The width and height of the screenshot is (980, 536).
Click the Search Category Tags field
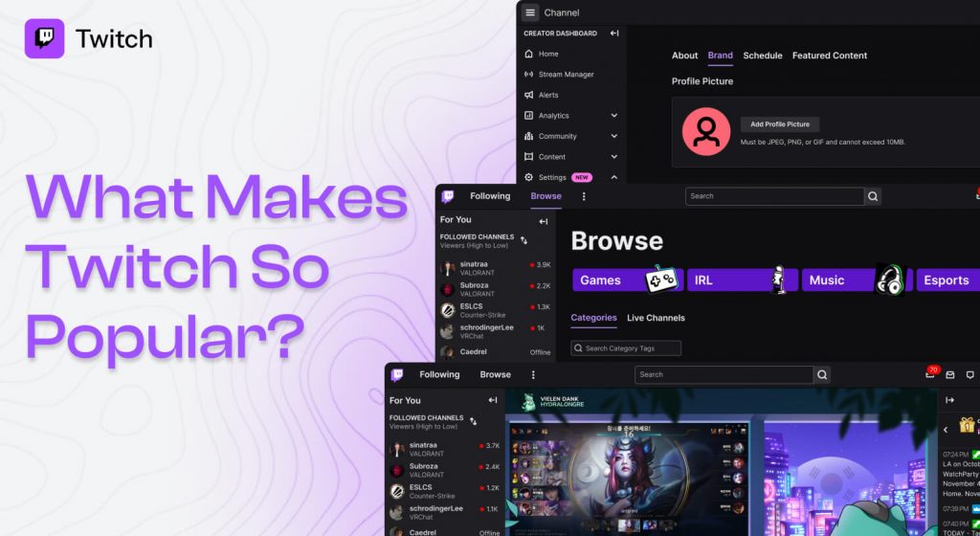click(626, 348)
